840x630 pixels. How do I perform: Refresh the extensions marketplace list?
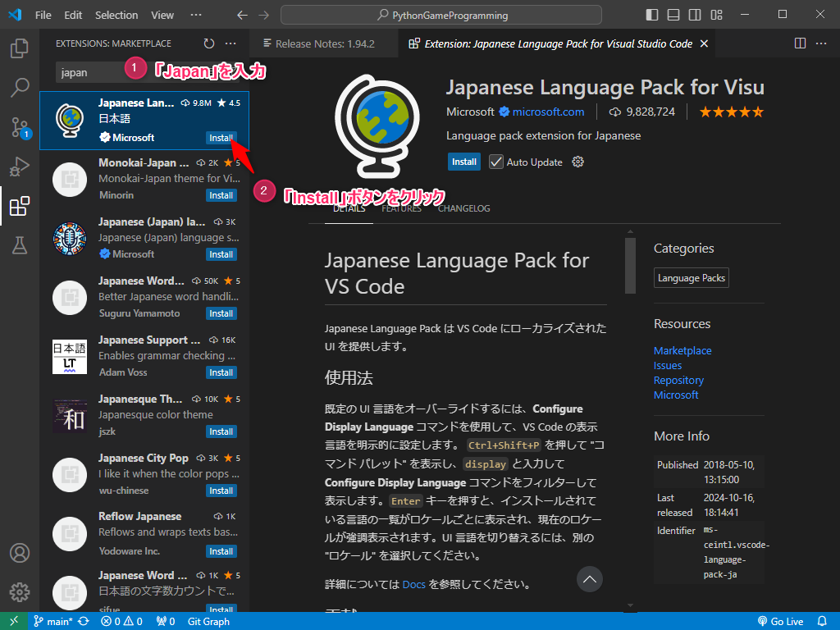(x=209, y=43)
